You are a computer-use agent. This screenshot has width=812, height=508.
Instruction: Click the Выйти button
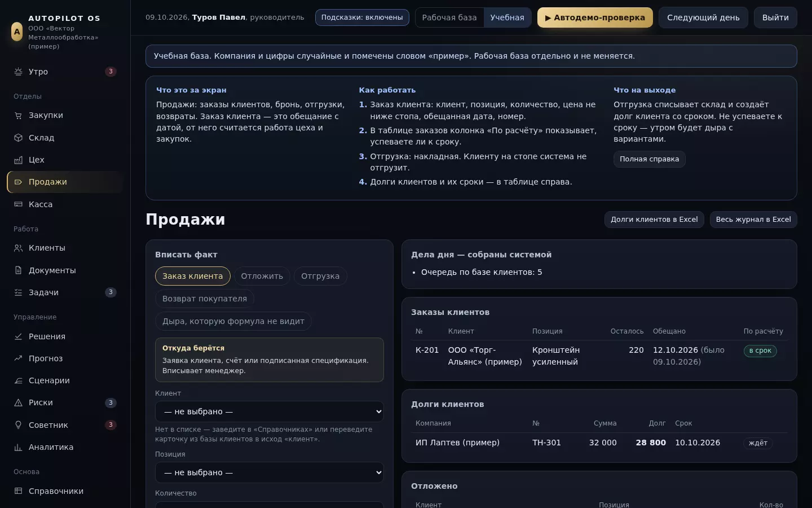click(x=775, y=17)
